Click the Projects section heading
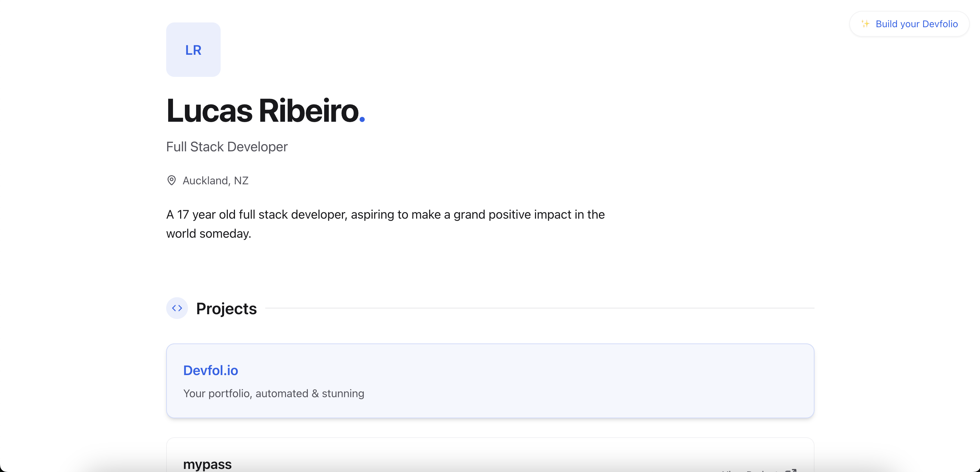The height and width of the screenshot is (472, 980). [x=226, y=308]
